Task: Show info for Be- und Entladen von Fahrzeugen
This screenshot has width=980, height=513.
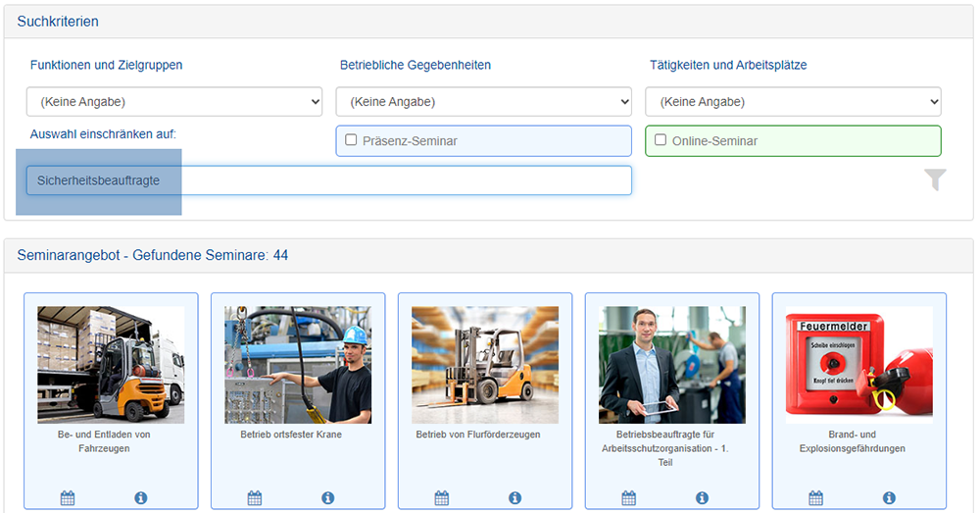Action: 140,498
